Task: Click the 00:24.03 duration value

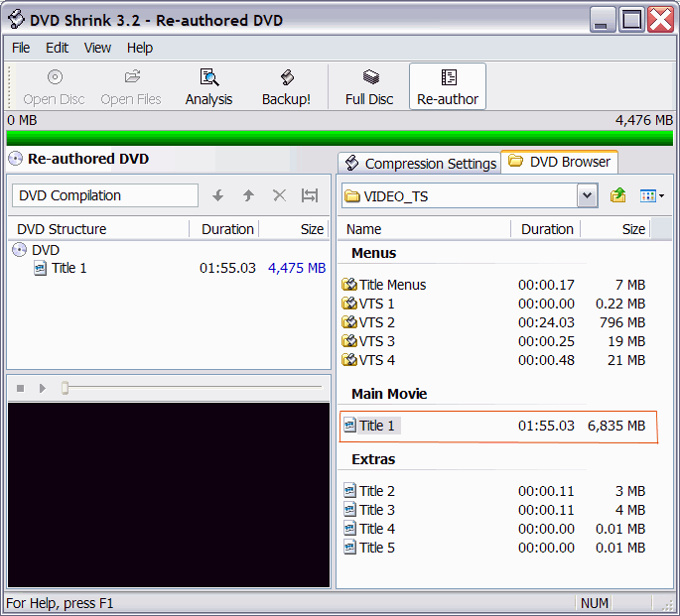Action: 546,322
